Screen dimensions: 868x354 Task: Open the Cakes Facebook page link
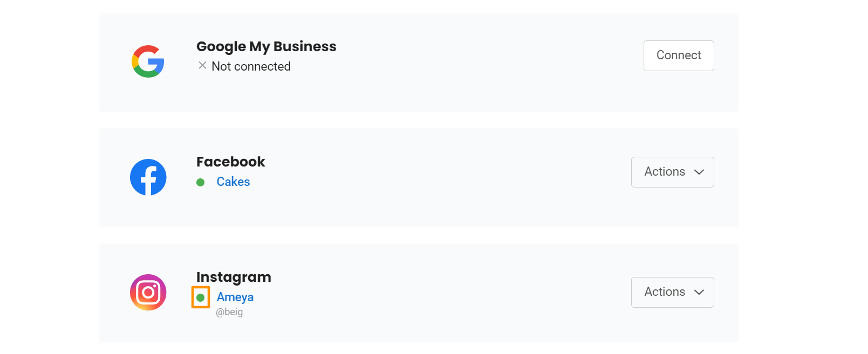[x=233, y=182]
